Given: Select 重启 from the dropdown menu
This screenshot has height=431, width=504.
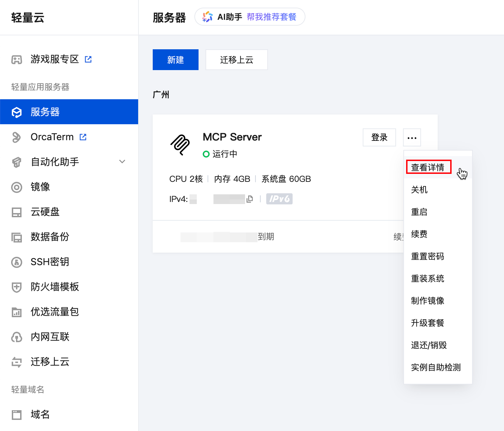Looking at the screenshot, I should click(x=438, y=212).
